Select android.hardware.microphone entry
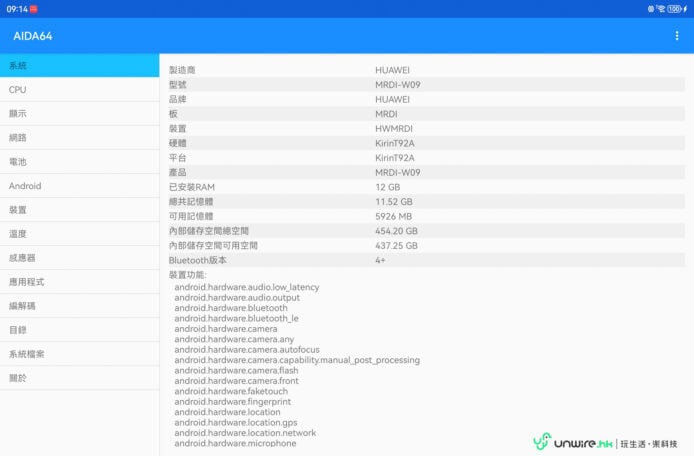This screenshot has width=694, height=456. (x=235, y=443)
